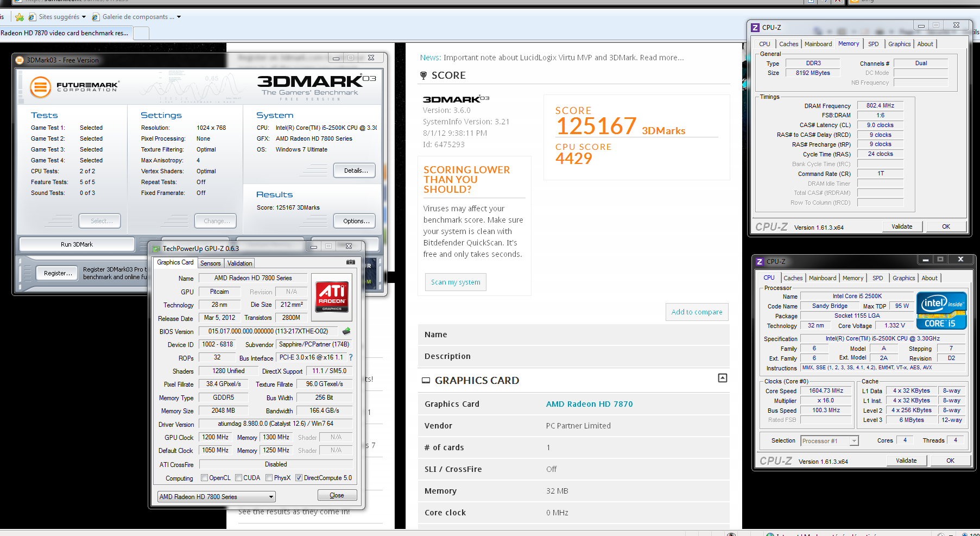Enable the CUDA checkbox

[238, 478]
